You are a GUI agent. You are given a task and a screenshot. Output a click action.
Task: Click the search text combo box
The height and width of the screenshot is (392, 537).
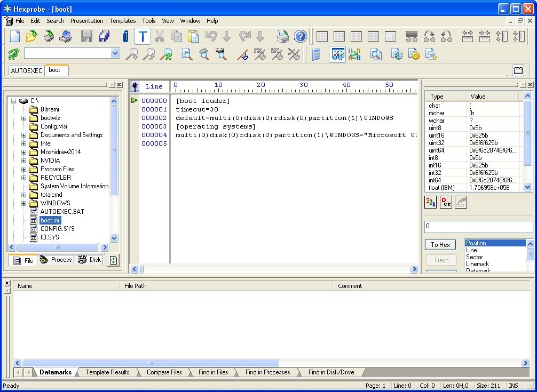click(x=72, y=53)
